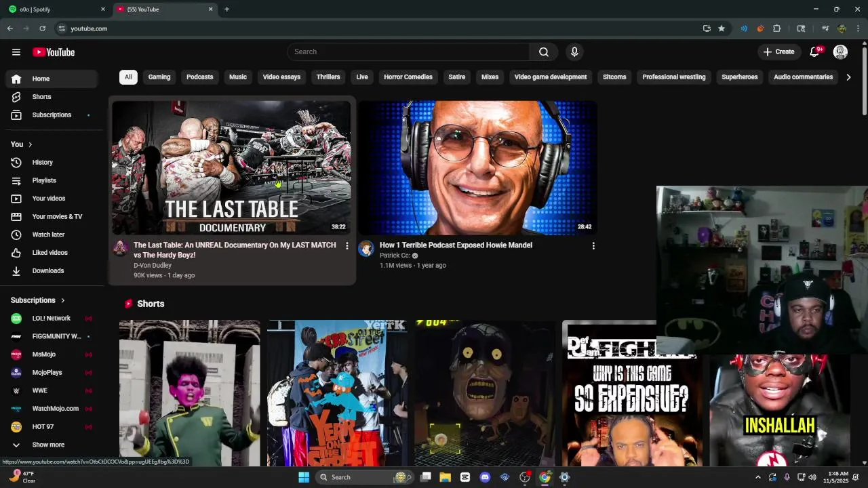Select the Gaming filter chip
Screen dimensions: 868x488
tap(159, 77)
